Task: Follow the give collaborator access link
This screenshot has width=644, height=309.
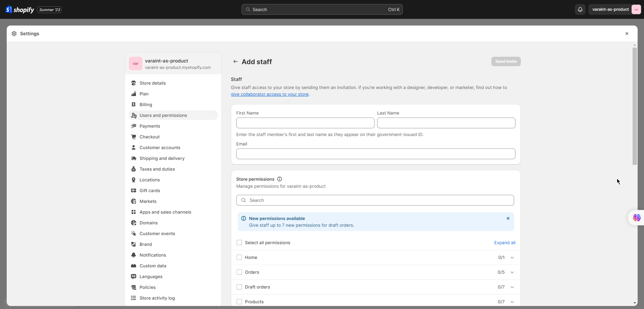Action: point(269,94)
